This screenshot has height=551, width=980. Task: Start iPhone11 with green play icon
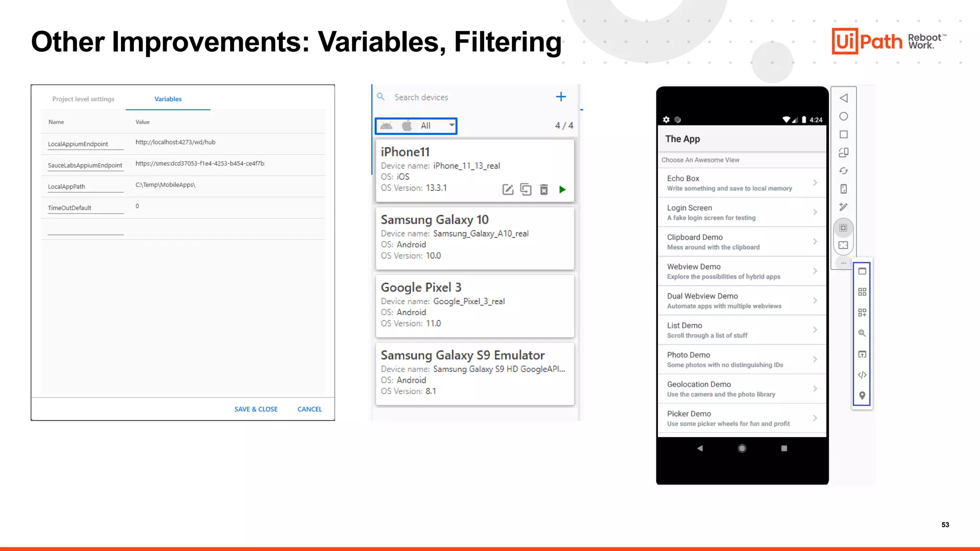562,190
